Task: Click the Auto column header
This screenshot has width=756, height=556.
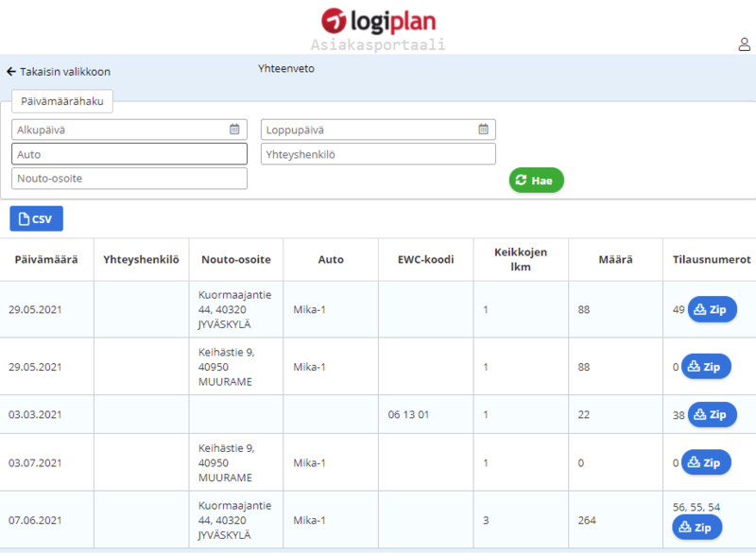Action: click(331, 259)
